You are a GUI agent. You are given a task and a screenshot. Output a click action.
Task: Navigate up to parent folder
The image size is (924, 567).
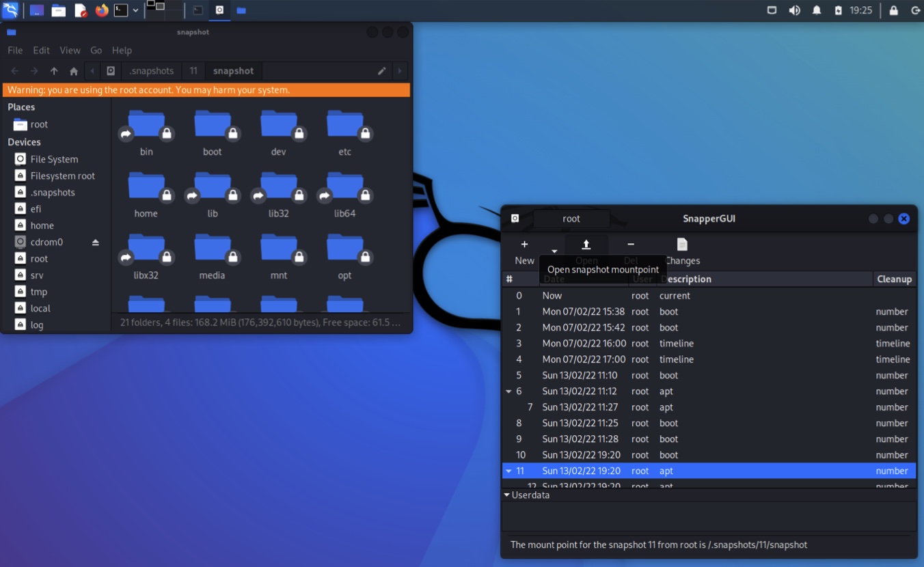(54, 71)
